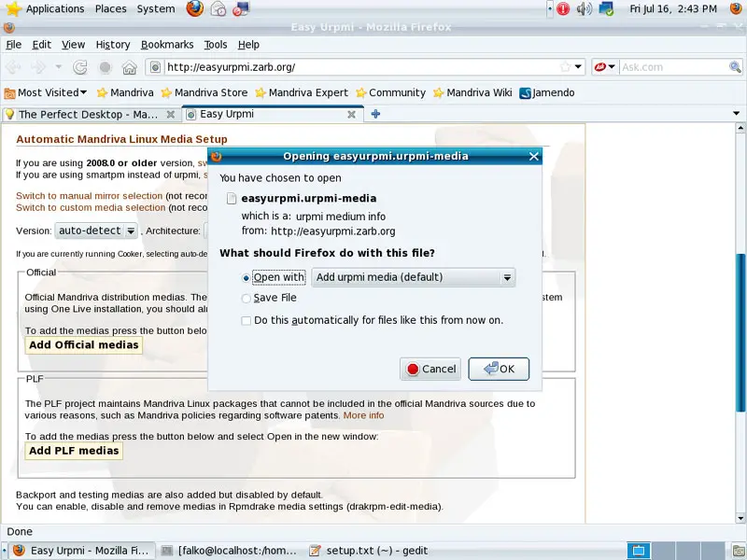747x560 pixels.
Task: Switch to the falko@localhost terminal taskbar window
Action: (x=229, y=551)
